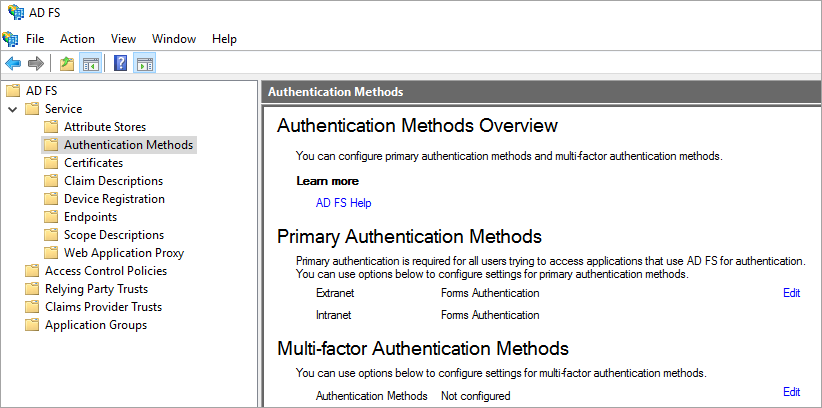
Task: Open the View menu
Action: [123, 39]
